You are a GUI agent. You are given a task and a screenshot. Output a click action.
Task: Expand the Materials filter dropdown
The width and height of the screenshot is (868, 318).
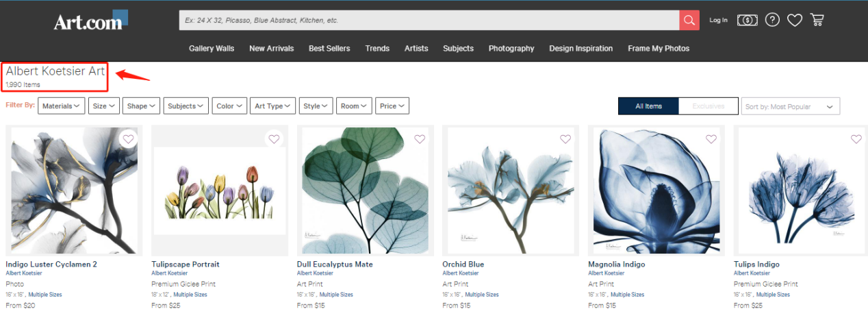point(62,106)
